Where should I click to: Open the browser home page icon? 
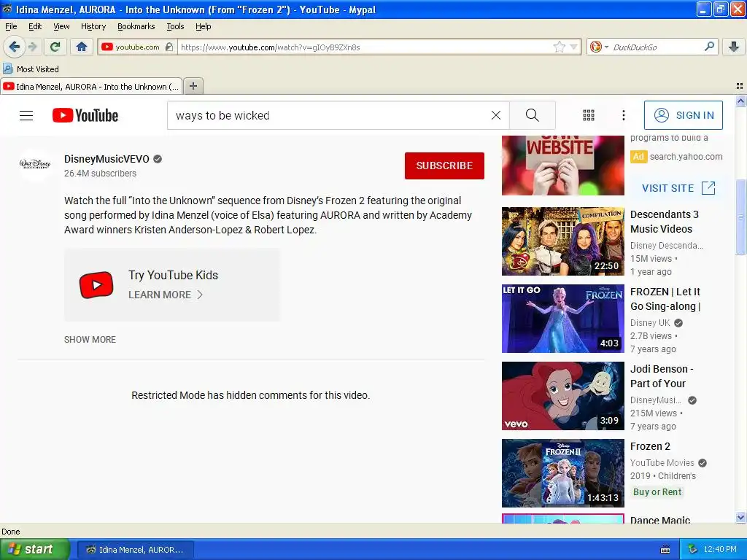[x=82, y=47]
